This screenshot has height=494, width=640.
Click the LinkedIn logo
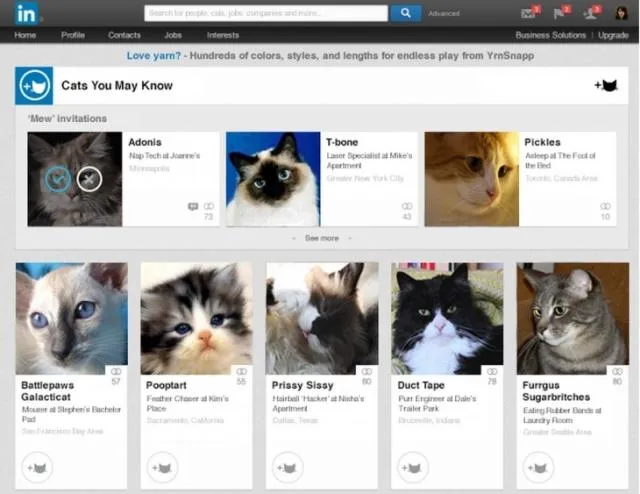click(27, 13)
